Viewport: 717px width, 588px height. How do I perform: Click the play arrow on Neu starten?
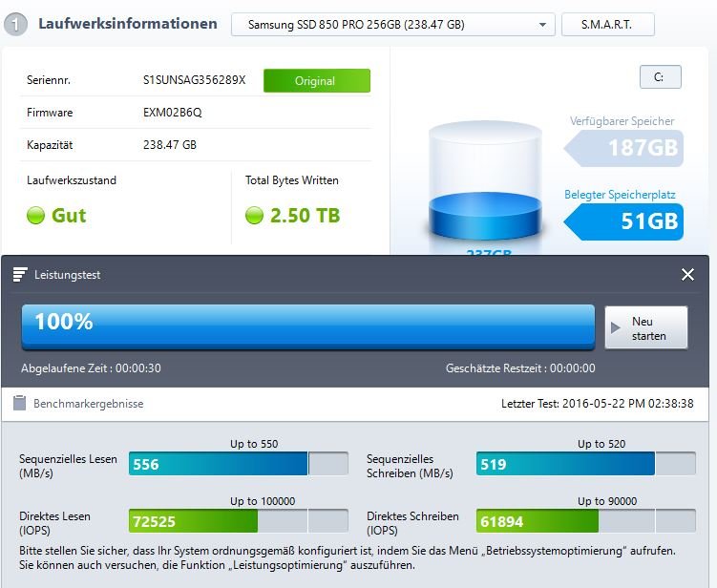(x=616, y=327)
